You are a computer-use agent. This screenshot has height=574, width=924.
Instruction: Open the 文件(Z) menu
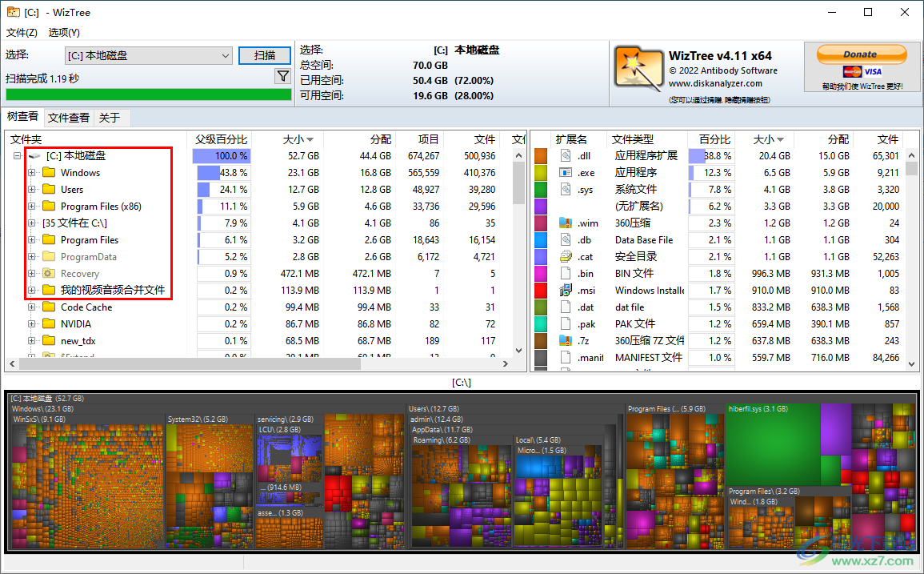point(22,33)
